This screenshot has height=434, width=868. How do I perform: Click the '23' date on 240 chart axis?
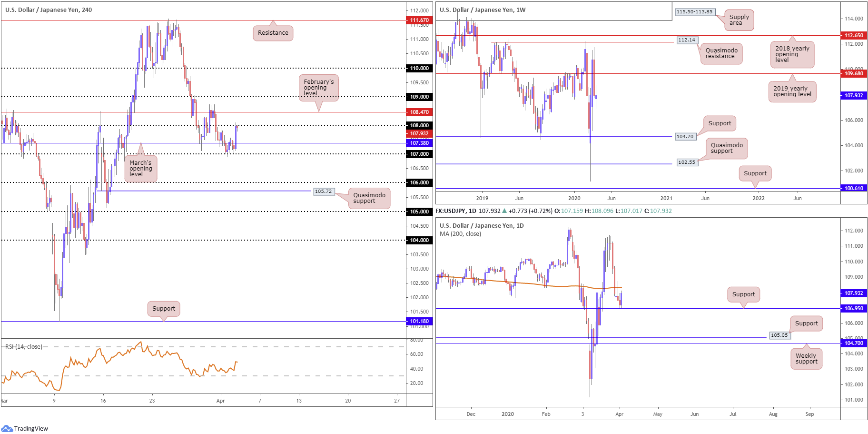152,401
